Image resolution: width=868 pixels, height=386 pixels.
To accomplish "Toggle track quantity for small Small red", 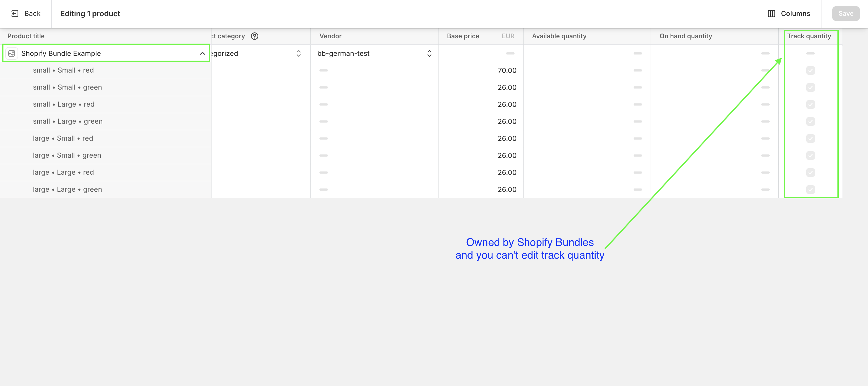I will click(x=810, y=70).
